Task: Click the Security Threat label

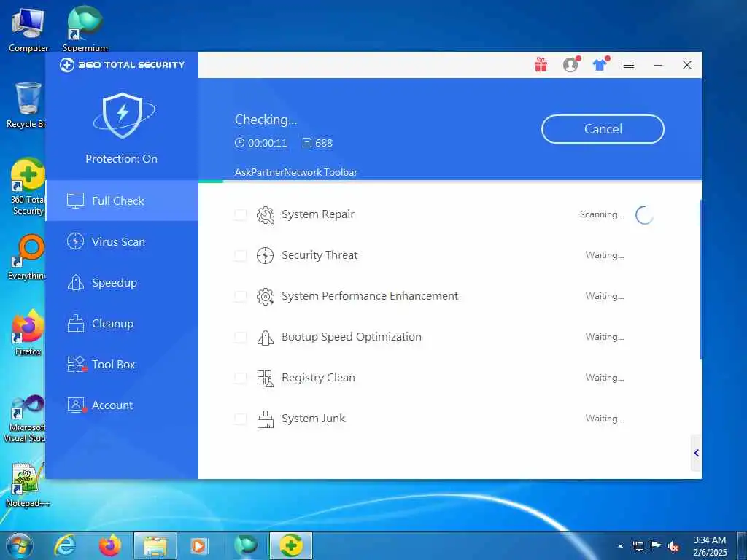Action: 320,255
